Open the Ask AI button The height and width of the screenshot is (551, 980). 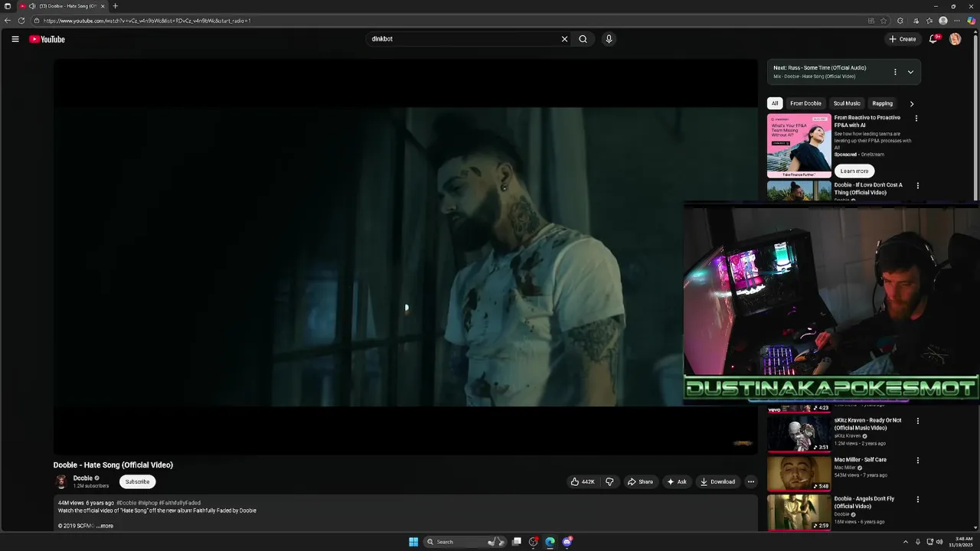click(677, 481)
